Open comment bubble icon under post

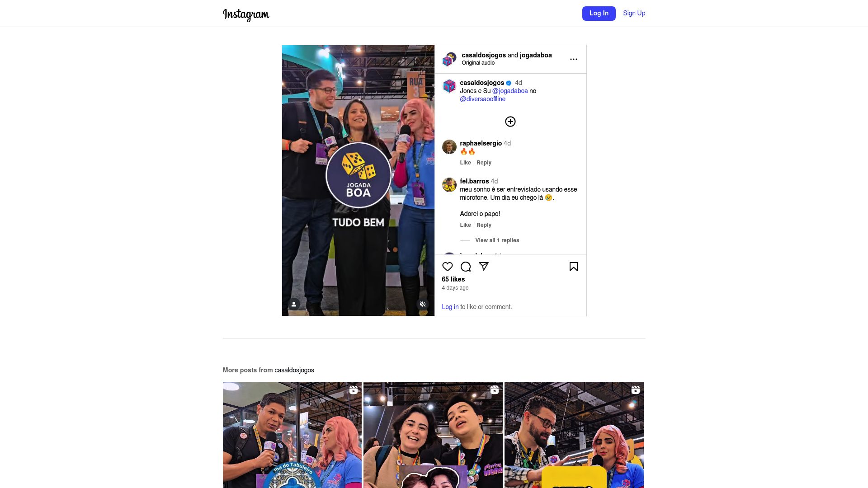(x=465, y=267)
